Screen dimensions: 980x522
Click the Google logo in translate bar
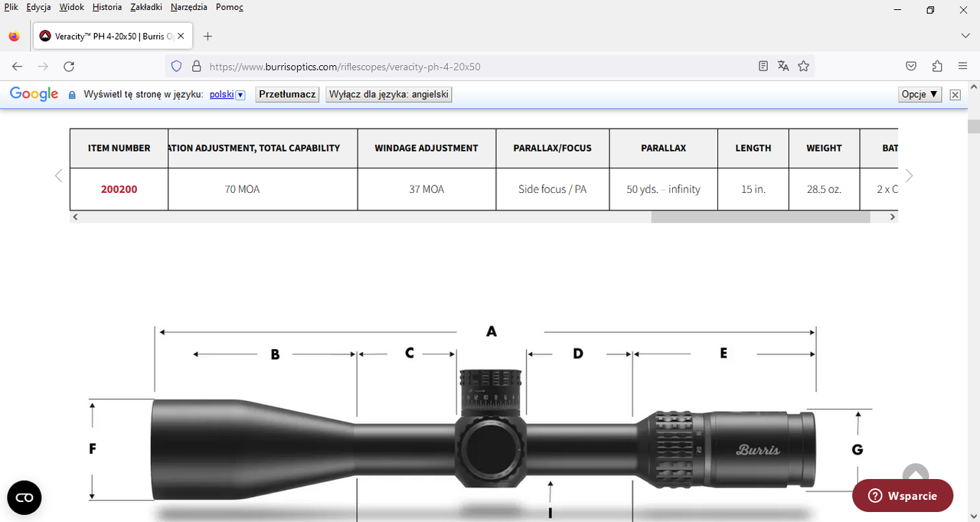pyautogui.click(x=34, y=94)
